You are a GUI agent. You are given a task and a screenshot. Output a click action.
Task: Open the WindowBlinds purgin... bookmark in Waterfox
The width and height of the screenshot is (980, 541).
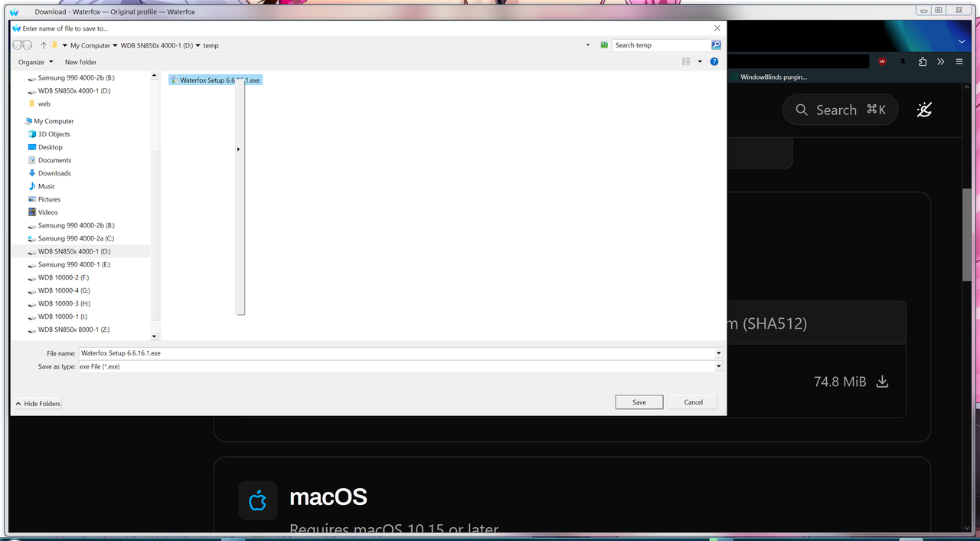click(768, 77)
